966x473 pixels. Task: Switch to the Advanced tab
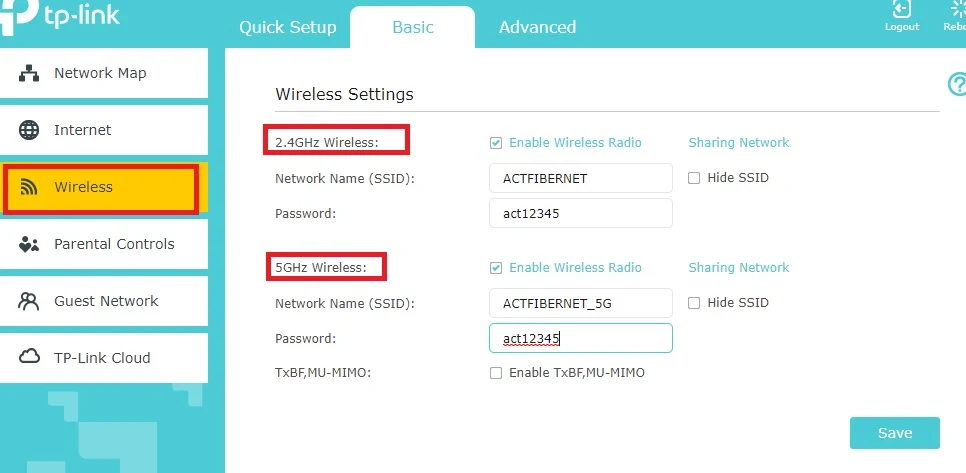pos(537,27)
